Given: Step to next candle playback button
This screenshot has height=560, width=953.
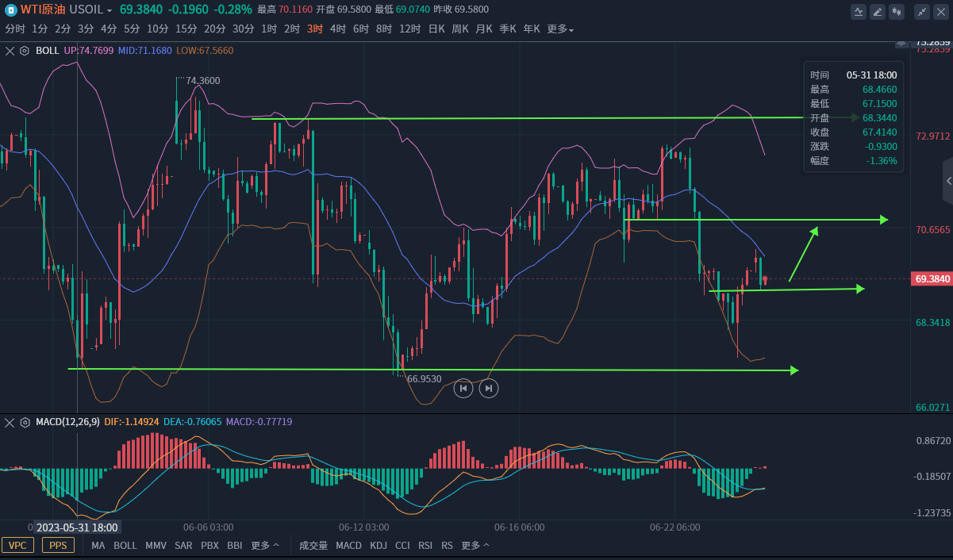Looking at the screenshot, I should point(489,388).
